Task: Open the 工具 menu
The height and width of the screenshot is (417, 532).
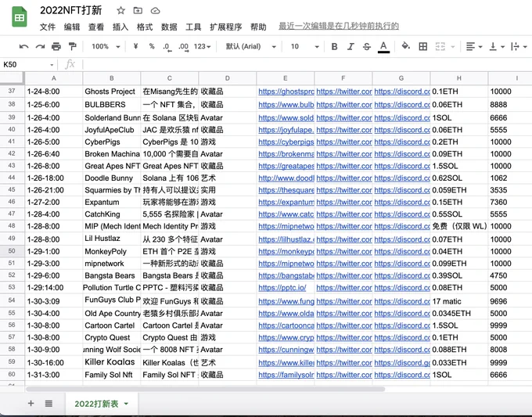Action: [193, 27]
